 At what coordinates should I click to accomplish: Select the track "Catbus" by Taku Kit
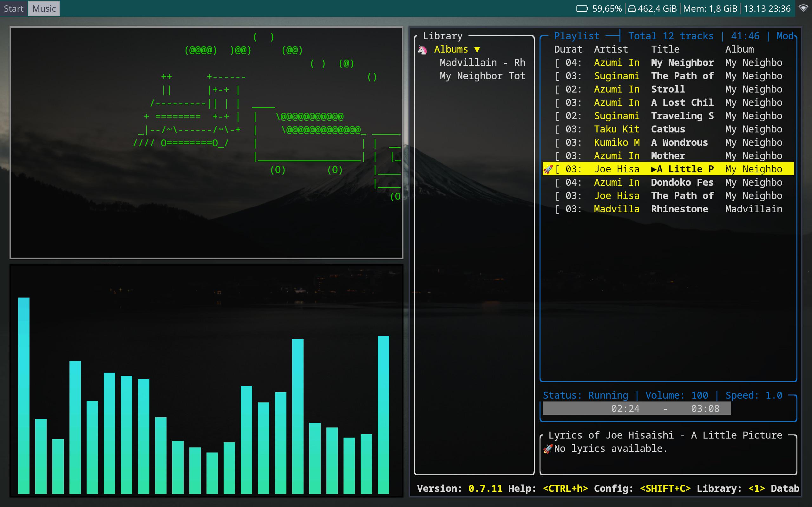coord(668,129)
